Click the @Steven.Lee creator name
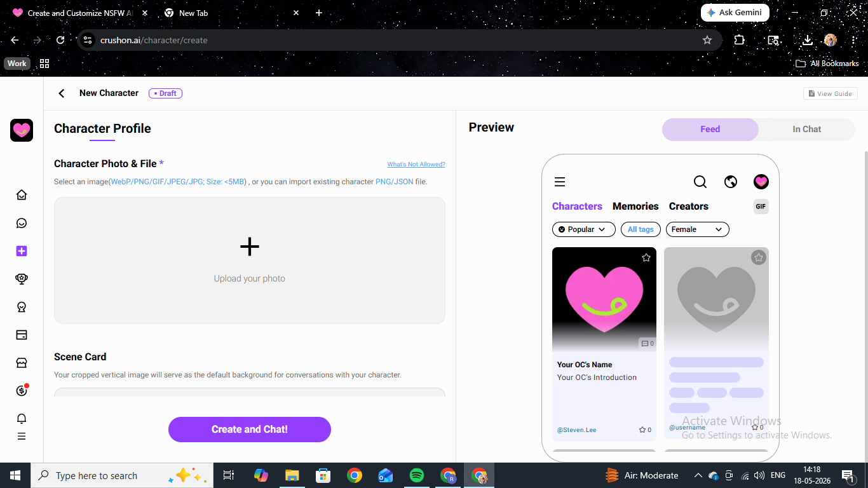This screenshot has height=488, width=868. point(577,430)
